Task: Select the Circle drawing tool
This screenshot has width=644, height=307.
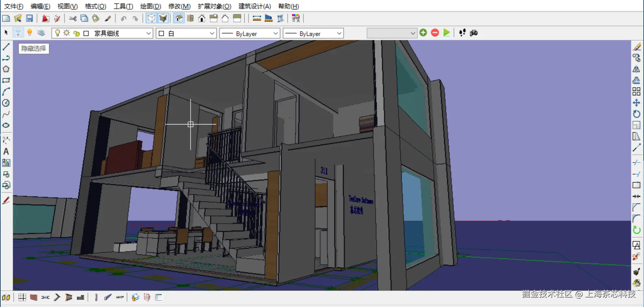Action: pyautogui.click(x=6, y=103)
